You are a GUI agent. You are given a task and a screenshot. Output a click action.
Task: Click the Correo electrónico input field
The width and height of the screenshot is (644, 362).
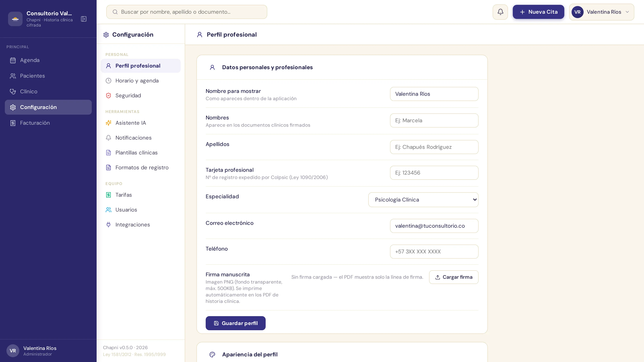tap(434, 226)
